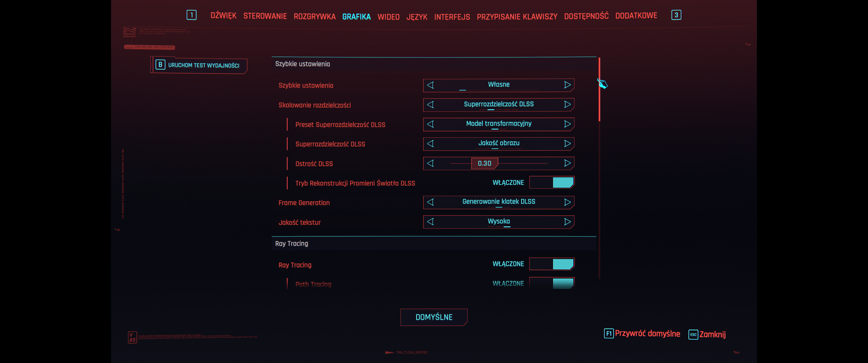
Task: Open the DŹWIĘK settings tab
Action: coord(223,16)
